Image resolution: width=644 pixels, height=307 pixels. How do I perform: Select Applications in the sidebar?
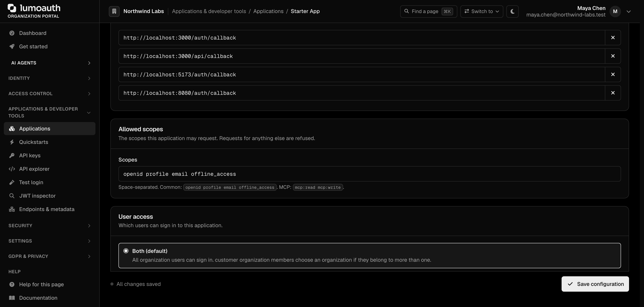[x=49, y=129]
